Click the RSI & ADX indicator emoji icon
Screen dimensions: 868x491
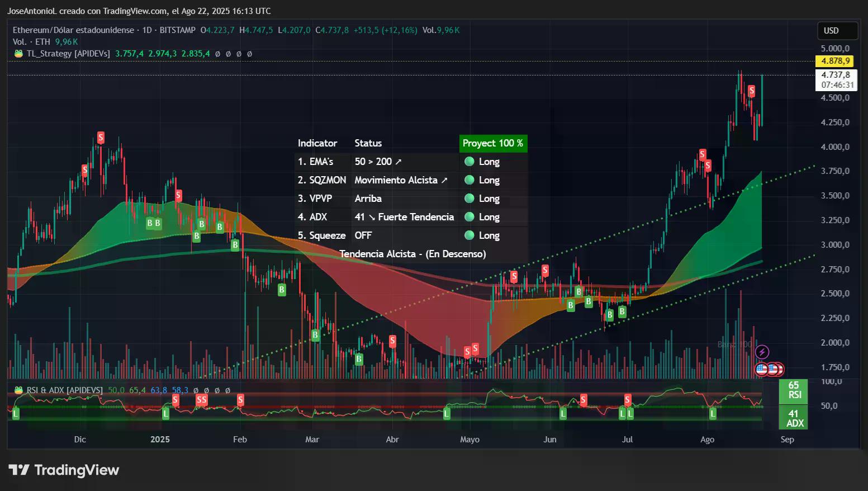point(18,390)
